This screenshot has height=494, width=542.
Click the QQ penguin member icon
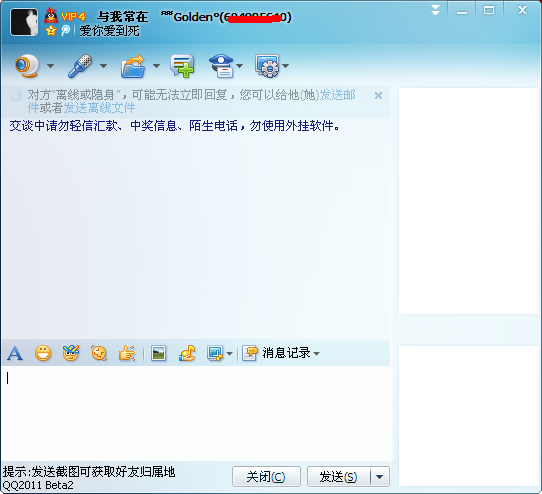(51, 16)
